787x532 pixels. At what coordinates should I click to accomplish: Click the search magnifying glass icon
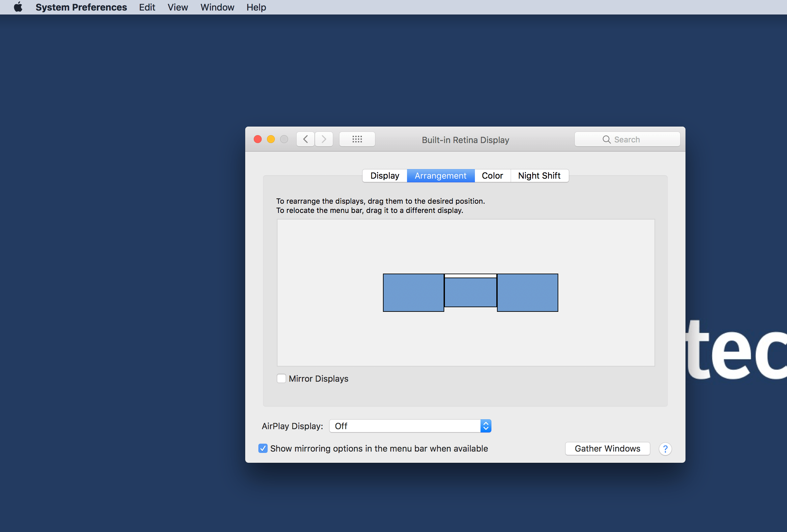[606, 139]
